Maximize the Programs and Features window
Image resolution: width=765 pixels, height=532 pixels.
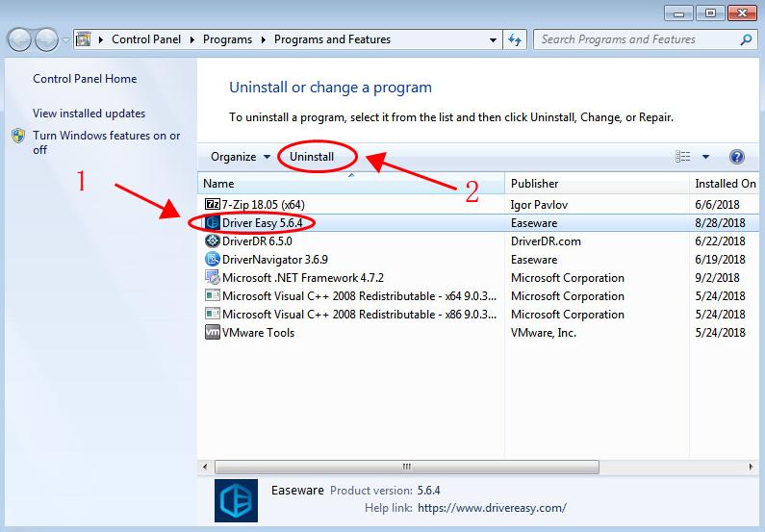pyautogui.click(x=710, y=13)
